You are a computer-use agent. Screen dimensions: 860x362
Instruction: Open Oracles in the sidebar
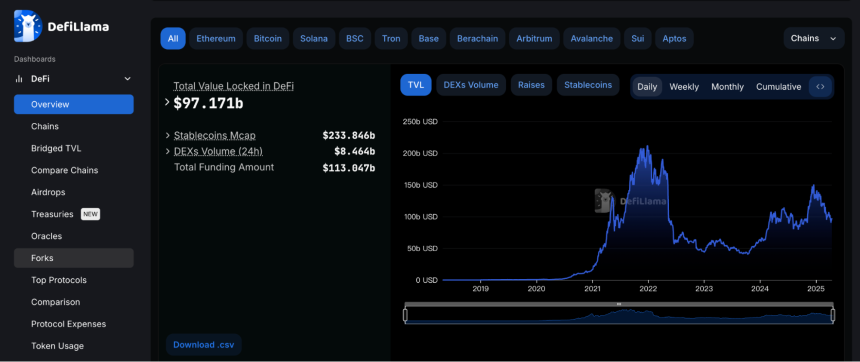point(73,236)
